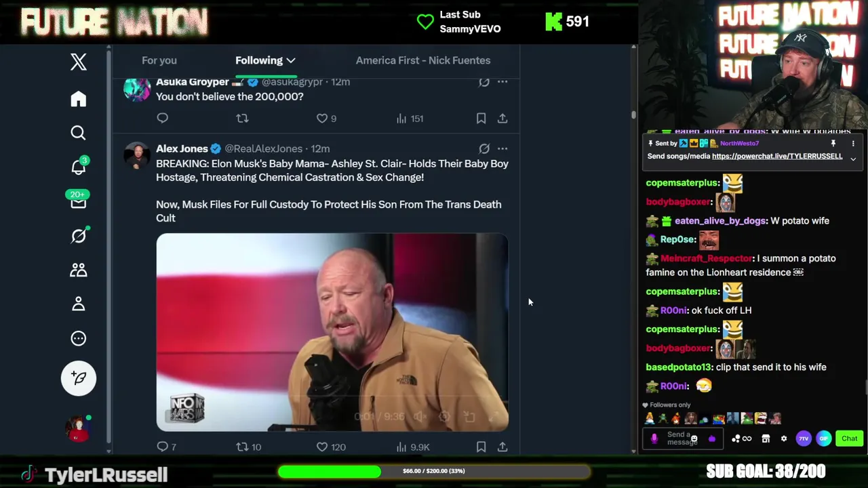
Task: Click the green Chat send button
Action: point(850,439)
